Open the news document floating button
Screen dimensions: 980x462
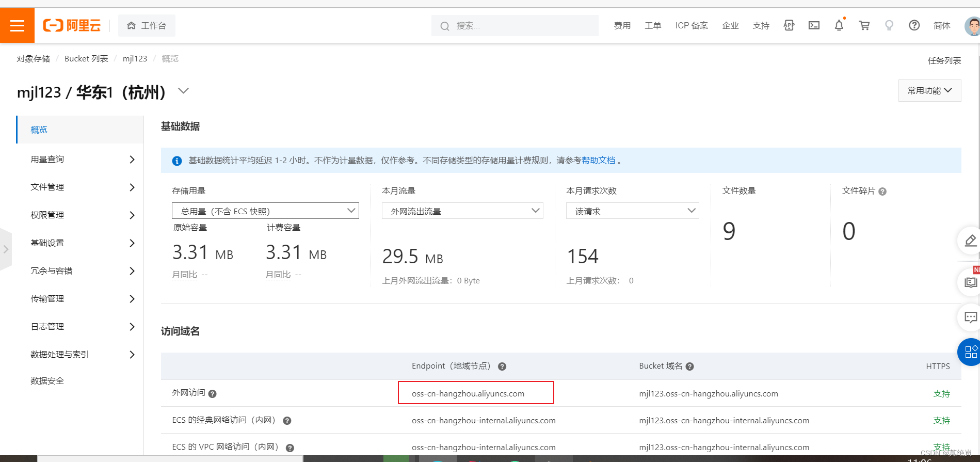(x=970, y=282)
